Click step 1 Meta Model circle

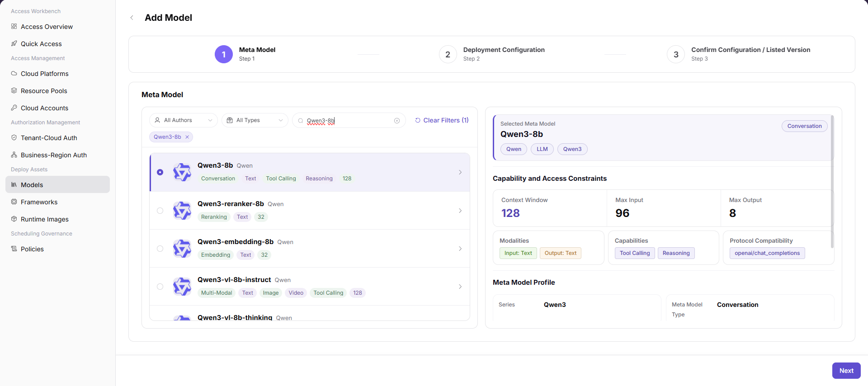coord(224,54)
